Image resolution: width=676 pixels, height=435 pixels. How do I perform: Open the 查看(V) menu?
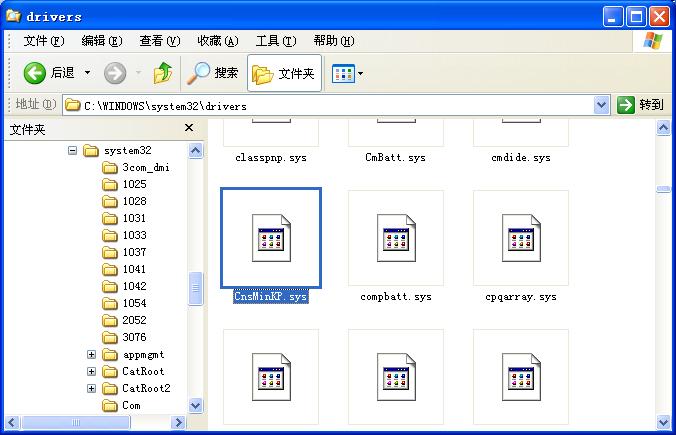(x=160, y=41)
